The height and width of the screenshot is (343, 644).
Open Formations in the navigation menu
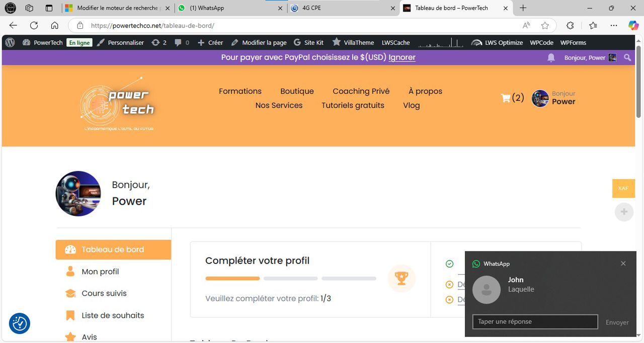tap(240, 91)
